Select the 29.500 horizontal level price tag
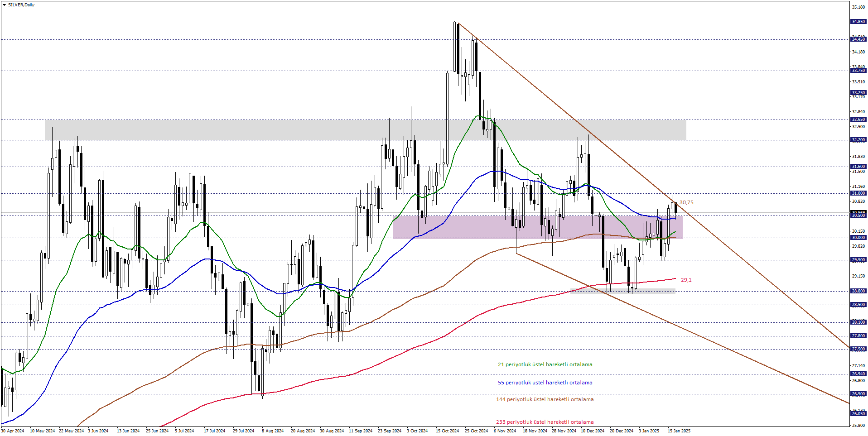 tap(858, 260)
